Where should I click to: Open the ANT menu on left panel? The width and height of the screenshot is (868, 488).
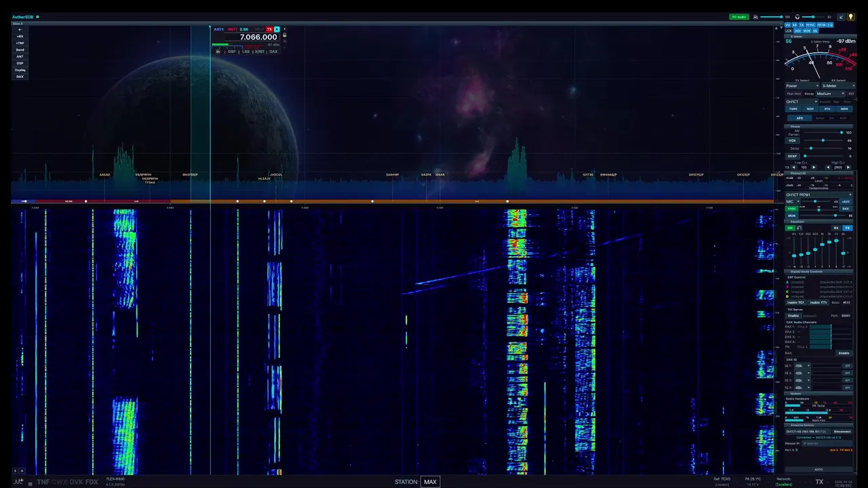[20, 57]
